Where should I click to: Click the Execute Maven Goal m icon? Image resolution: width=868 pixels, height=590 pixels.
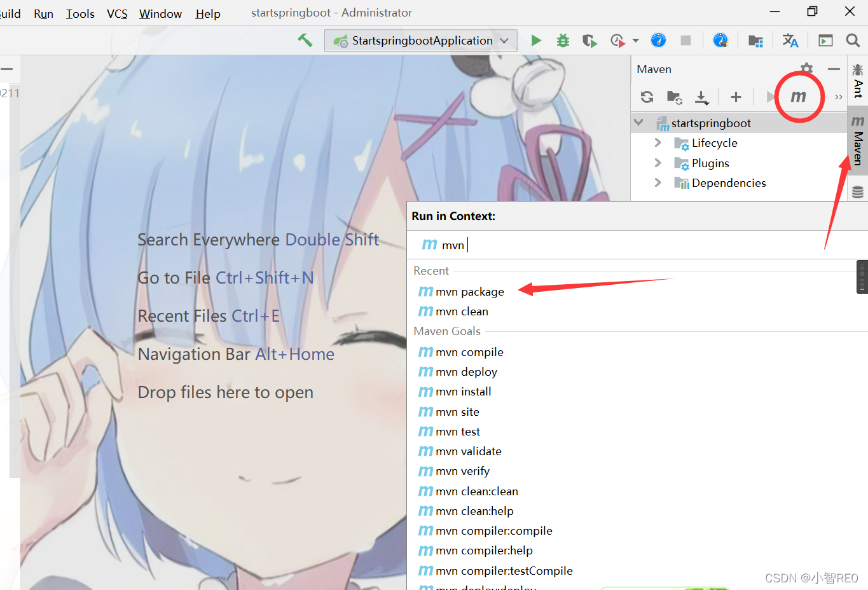click(x=798, y=97)
